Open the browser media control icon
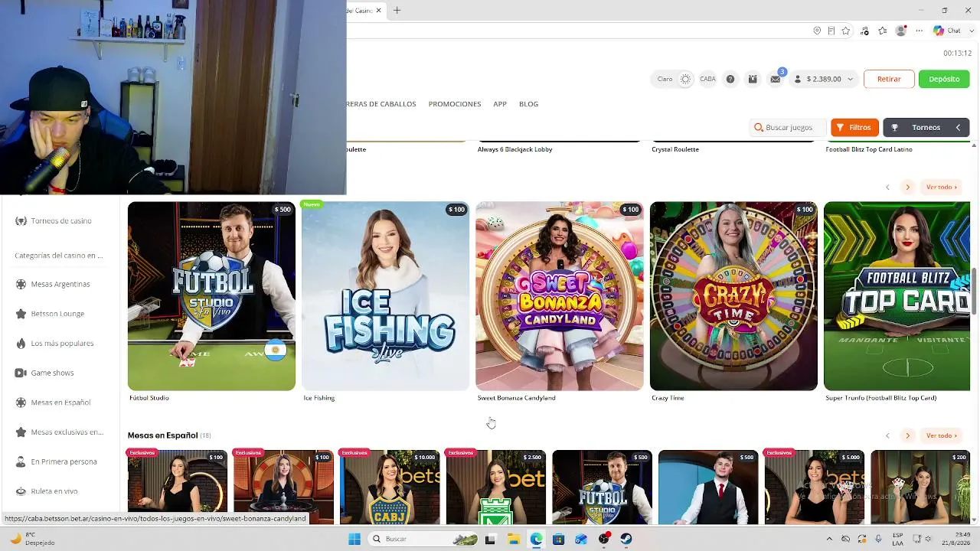 [864, 31]
